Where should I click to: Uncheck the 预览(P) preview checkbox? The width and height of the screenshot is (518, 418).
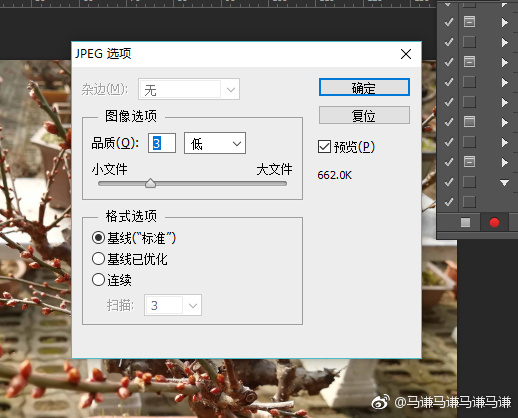coord(324,147)
